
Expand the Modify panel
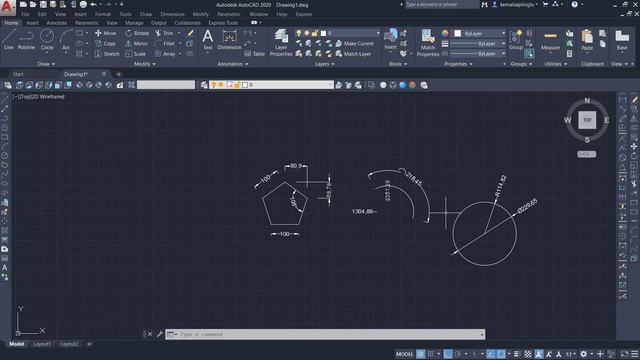click(x=145, y=64)
